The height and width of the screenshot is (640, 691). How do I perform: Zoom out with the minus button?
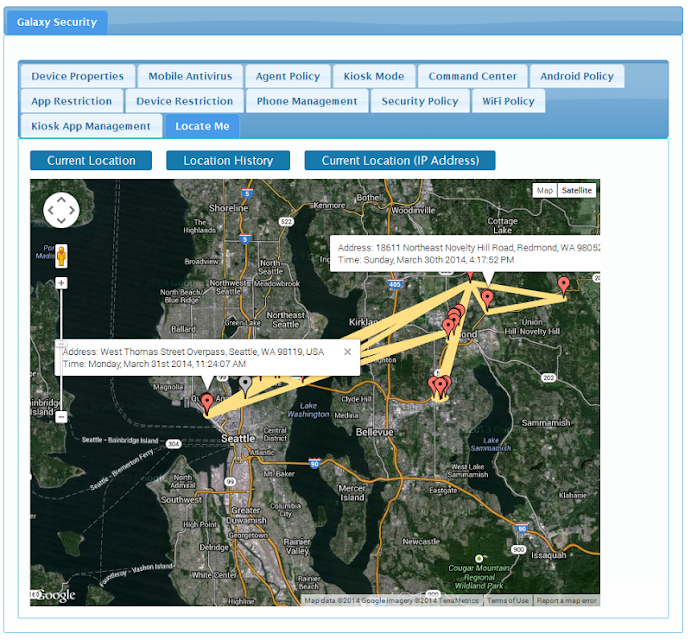(x=61, y=416)
